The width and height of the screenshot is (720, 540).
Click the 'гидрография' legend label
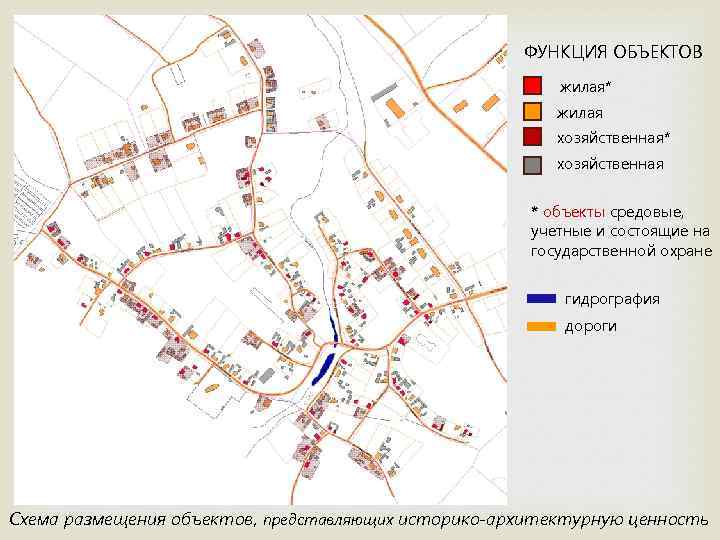(x=612, y=299)
